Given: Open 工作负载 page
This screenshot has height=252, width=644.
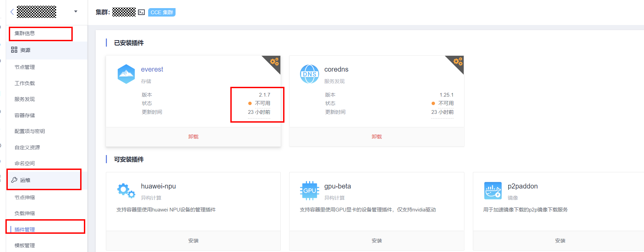Looking at the screenshot, I should (25, 83).
